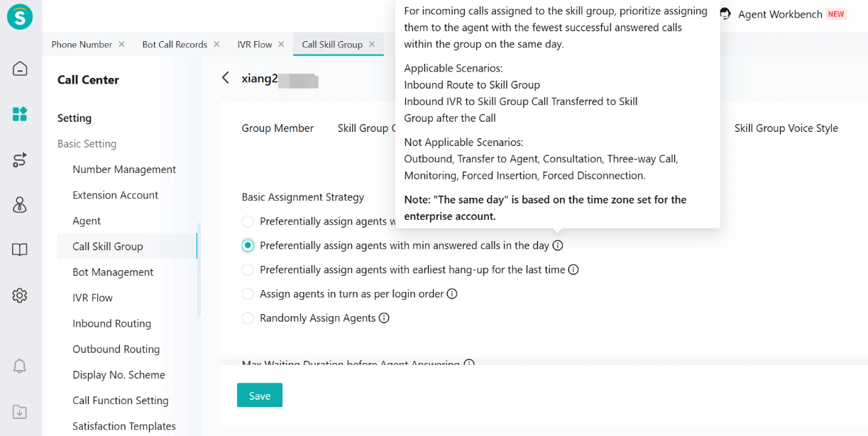Open the book knowledge base icon
The width and height of the screenshot is (868, 436).
pyautogui.click(x=20, y=250)
